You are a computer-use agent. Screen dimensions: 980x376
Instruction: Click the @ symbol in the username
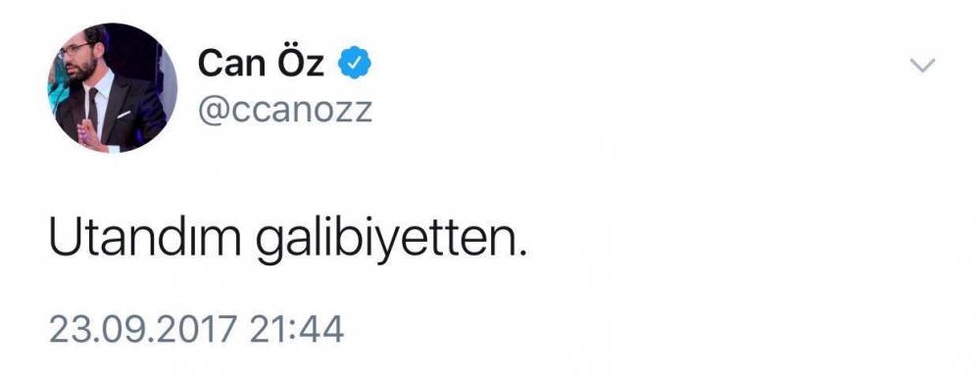(212, 112)
